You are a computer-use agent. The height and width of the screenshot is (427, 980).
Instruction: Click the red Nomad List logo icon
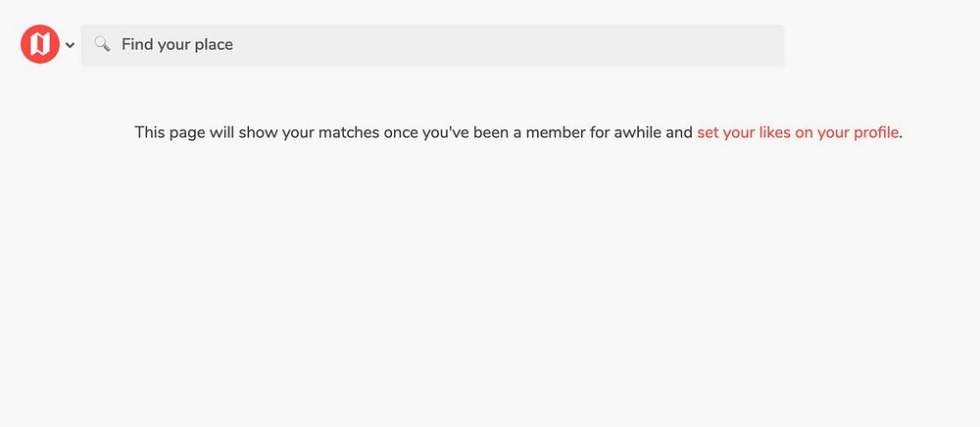[40, 44]
